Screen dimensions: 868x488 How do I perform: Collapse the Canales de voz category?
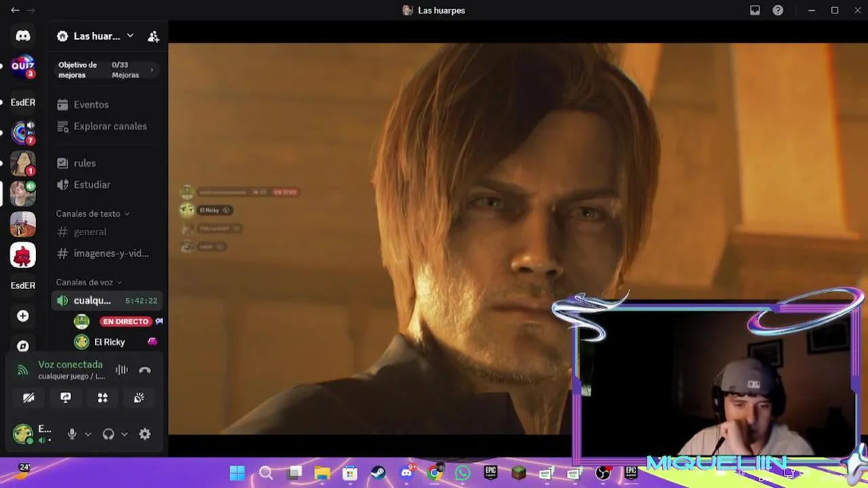click(89, 282)
